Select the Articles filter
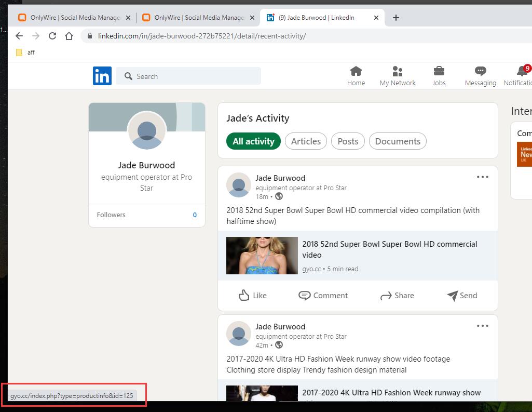 [306, 141]
